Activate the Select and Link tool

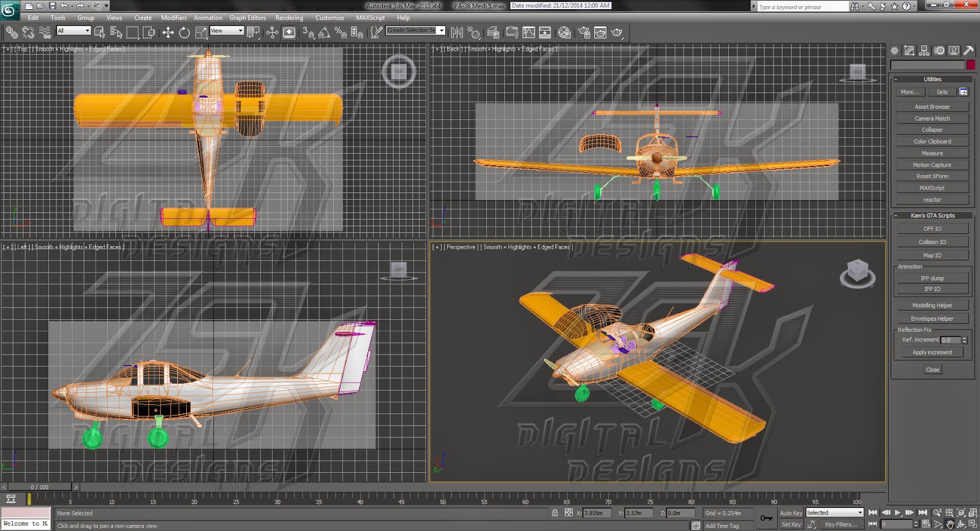(x=12, y=32)
